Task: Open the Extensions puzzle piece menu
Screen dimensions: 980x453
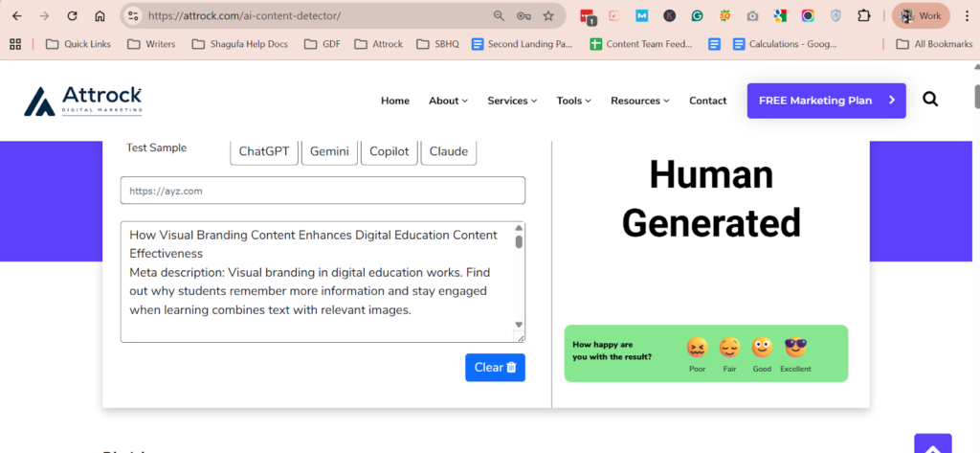Action: [x=864, y=16]
